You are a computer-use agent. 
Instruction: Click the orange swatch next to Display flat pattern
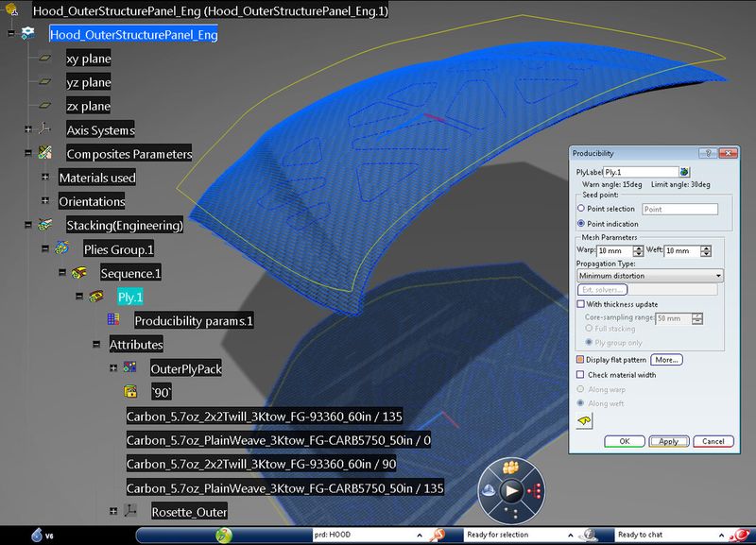click(x=581, y=361)
